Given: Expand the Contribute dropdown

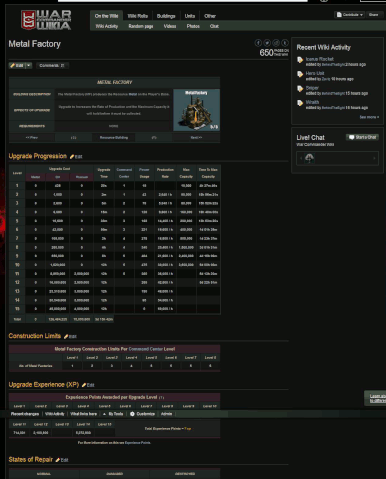Looking at the screenshot, I should point(349,15).
